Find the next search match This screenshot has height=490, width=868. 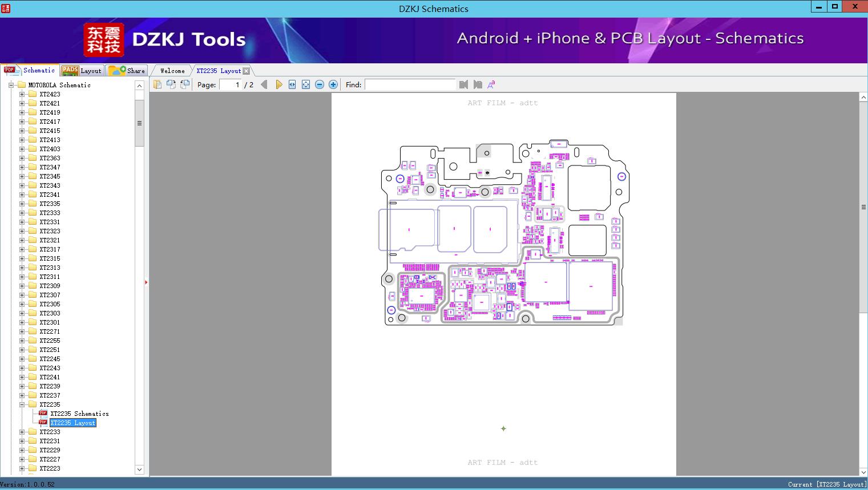click(478, 84)
